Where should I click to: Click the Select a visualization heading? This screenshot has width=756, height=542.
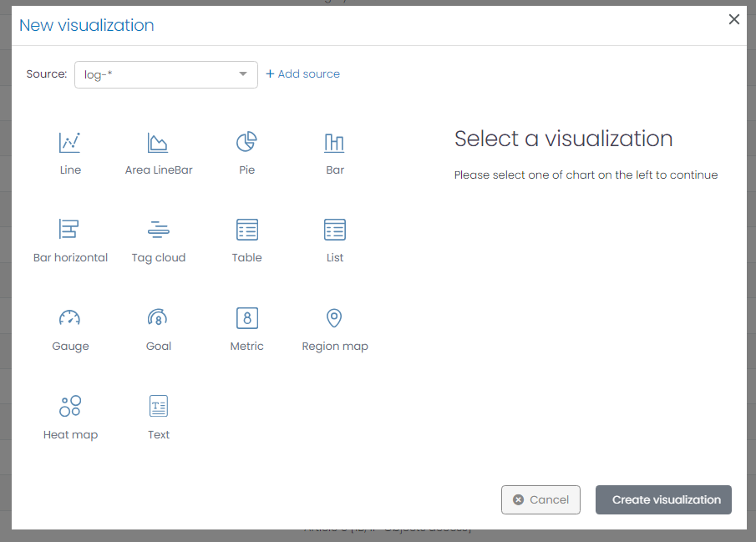tap(563, 139)
